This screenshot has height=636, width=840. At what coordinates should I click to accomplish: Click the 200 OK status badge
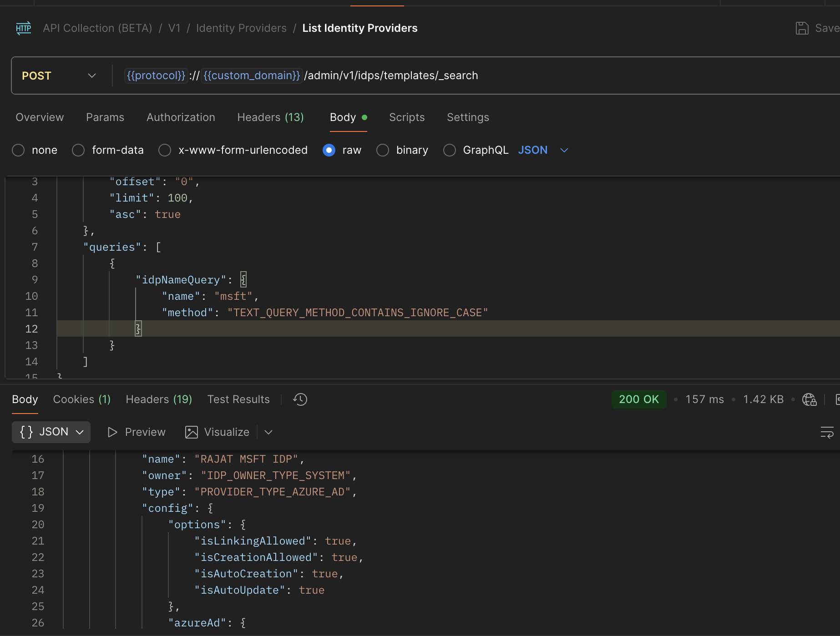(x=638, y=399)
